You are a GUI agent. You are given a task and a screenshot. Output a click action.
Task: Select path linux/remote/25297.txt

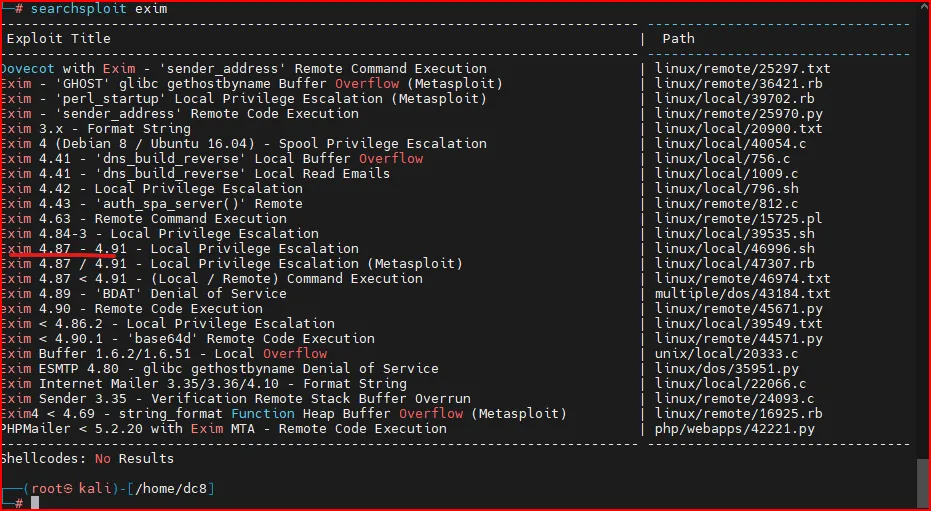pyautogui.click(x=742, y=69)
